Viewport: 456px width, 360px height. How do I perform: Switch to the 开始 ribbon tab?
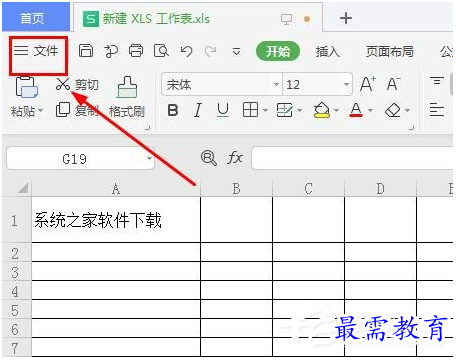[x=278, y=51]
